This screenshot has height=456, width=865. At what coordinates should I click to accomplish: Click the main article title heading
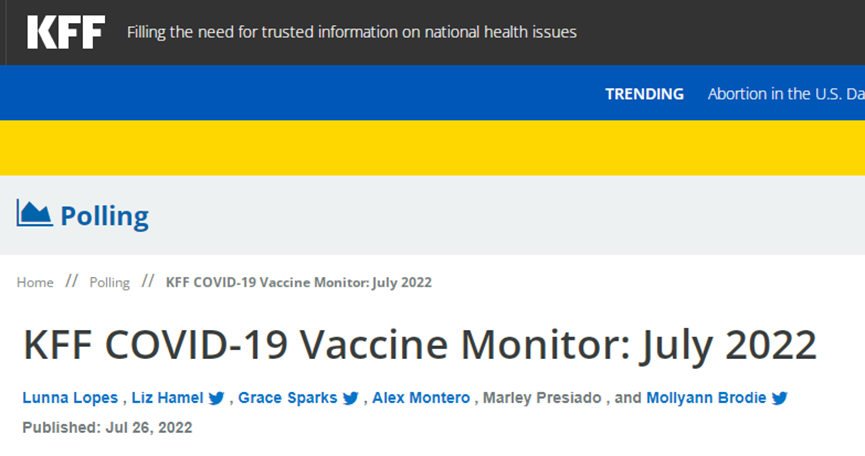[419, 346]
